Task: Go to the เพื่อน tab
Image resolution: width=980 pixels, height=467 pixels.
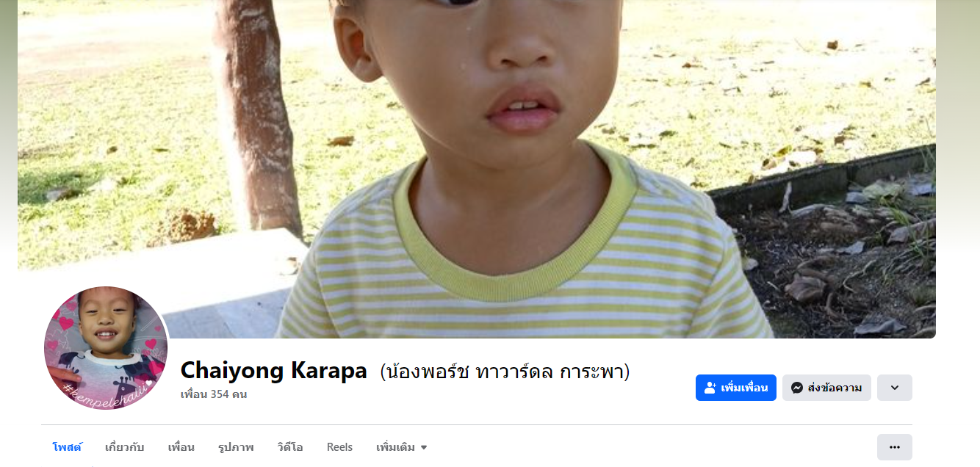Action: [x=181, y=447]
